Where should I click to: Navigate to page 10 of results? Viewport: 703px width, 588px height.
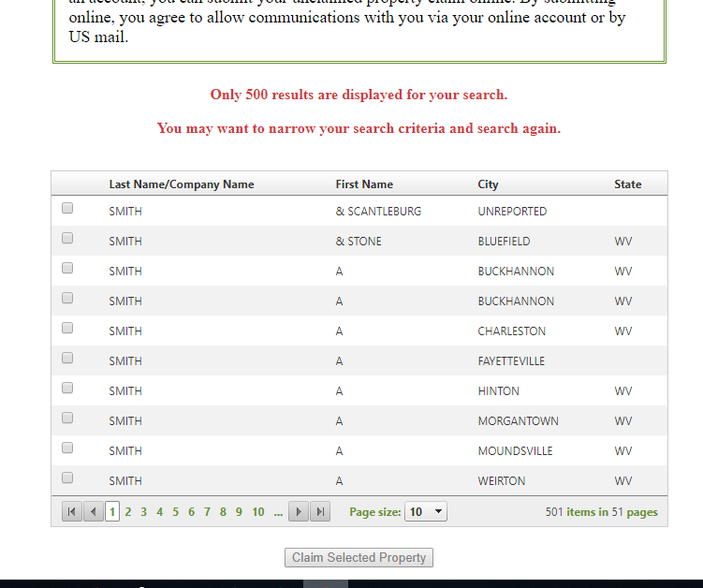[257, 512]
